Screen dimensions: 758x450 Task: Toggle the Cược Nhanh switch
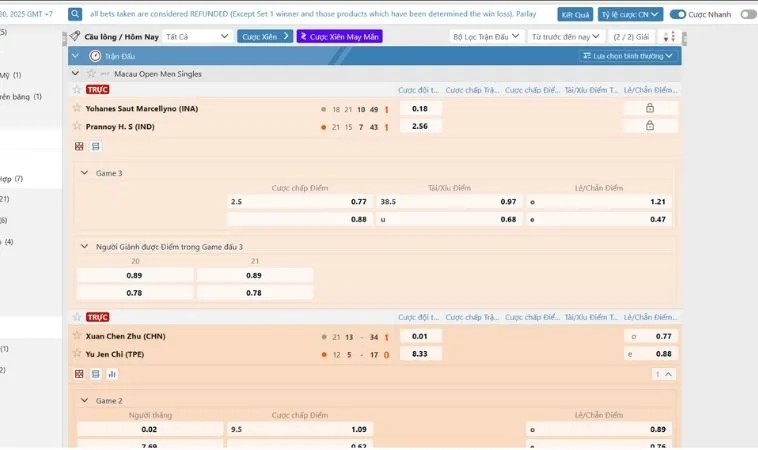tap(678, 15)
